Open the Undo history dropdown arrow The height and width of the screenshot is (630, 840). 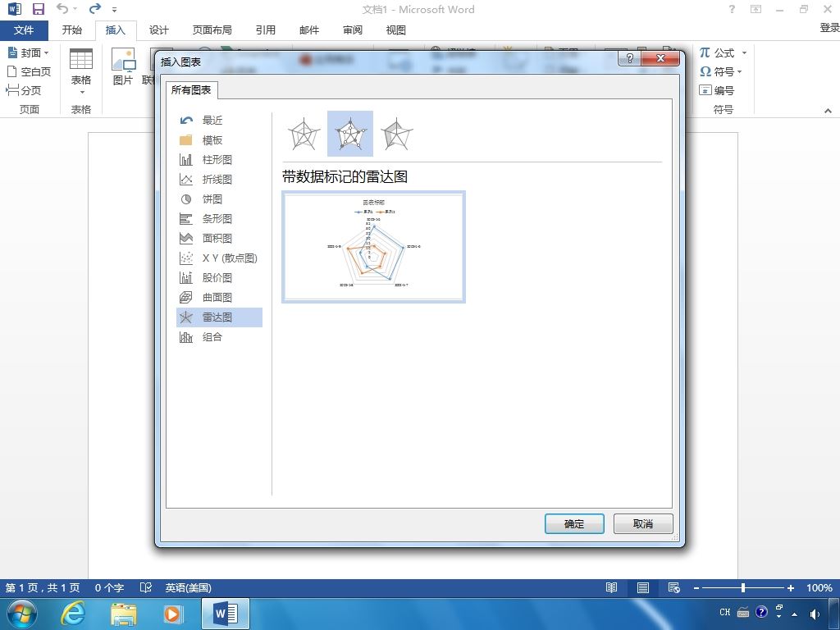(x=75, y=9)
